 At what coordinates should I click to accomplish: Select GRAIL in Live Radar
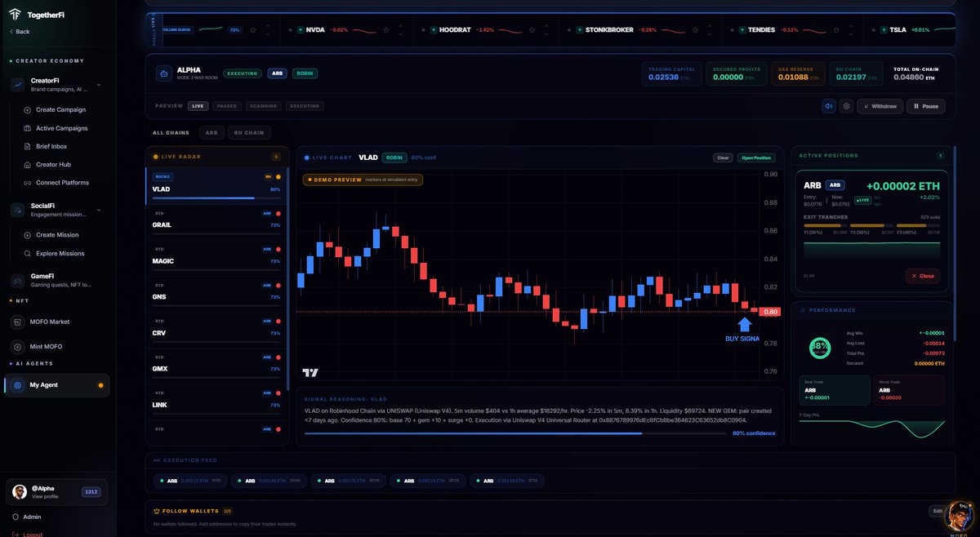[216, 221]
